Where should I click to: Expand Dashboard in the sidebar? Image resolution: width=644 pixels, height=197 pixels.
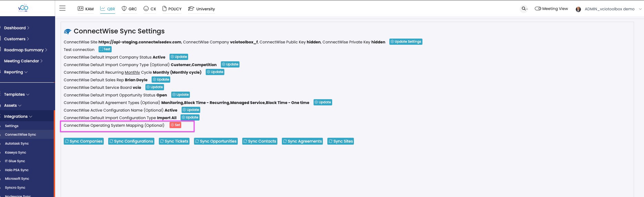(17, 28)
